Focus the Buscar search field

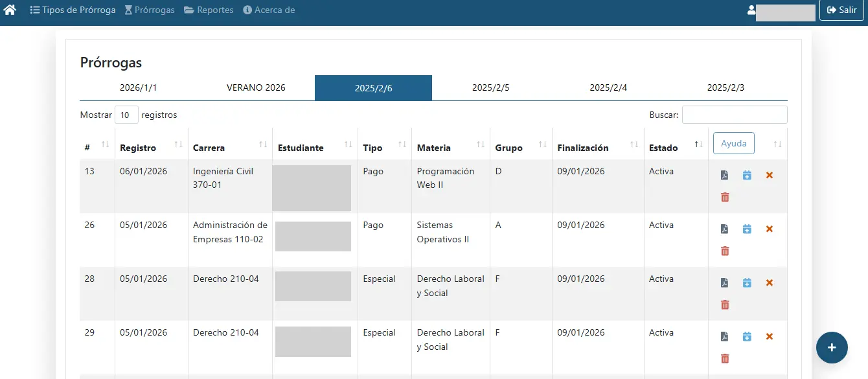735,115
